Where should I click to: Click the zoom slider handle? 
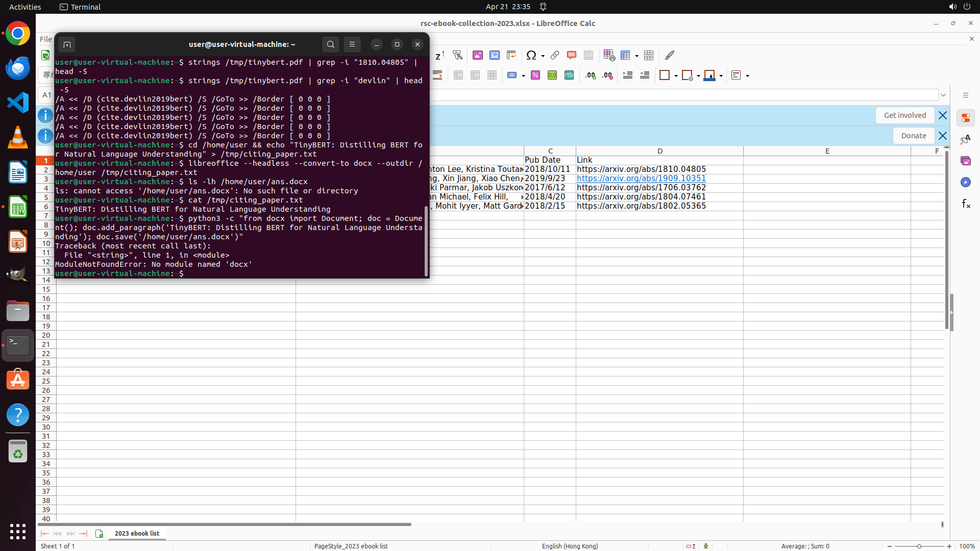pos(919,546)
